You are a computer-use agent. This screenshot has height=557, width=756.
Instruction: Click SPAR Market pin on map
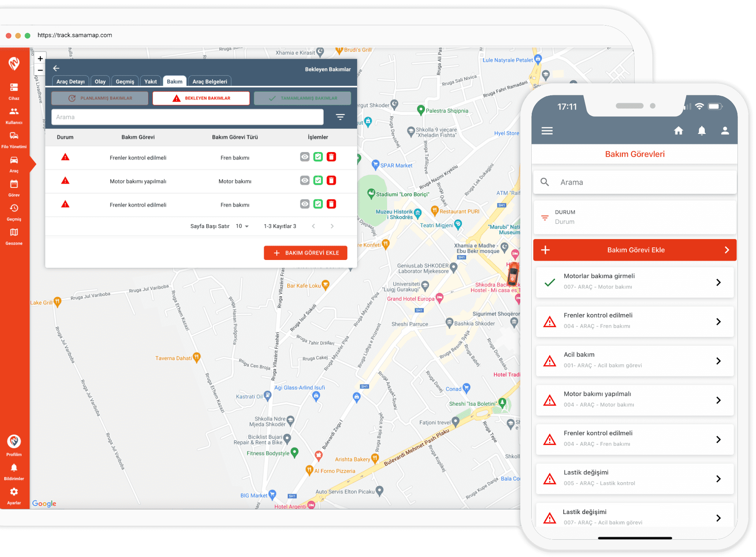coord(375,165)
